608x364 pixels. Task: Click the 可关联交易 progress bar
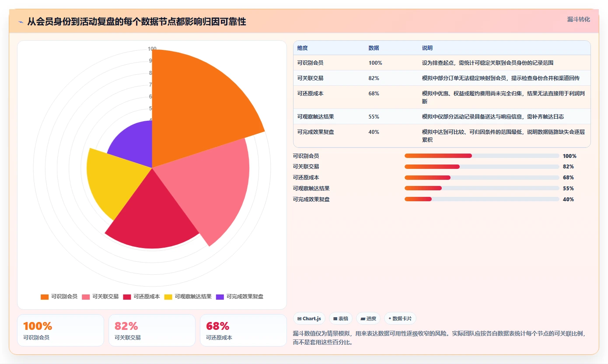point(482,167)
